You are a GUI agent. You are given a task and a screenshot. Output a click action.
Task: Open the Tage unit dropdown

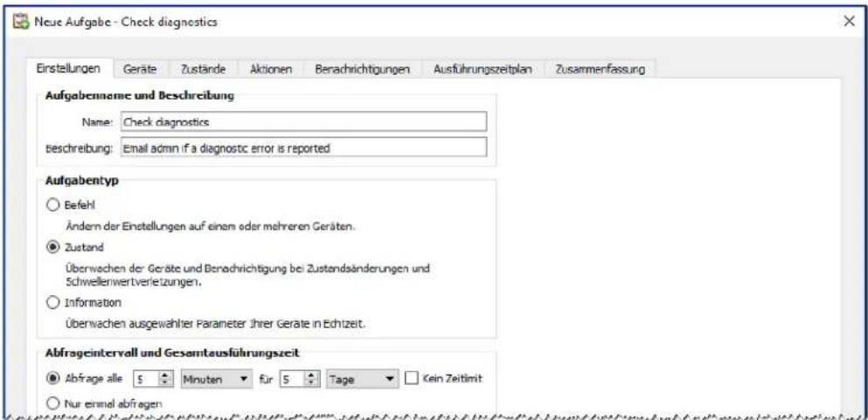tap(361, 379)
